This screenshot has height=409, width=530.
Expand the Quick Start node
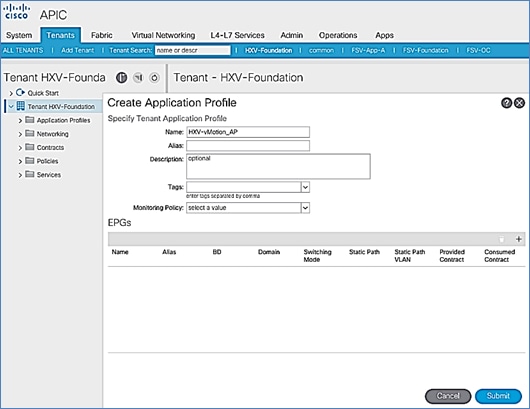[11, 93]
